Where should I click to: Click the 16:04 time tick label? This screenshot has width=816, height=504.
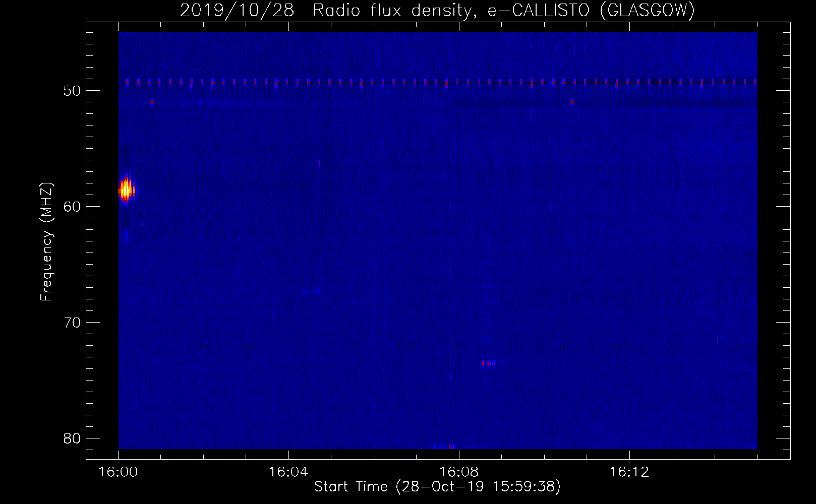[288, 472]
